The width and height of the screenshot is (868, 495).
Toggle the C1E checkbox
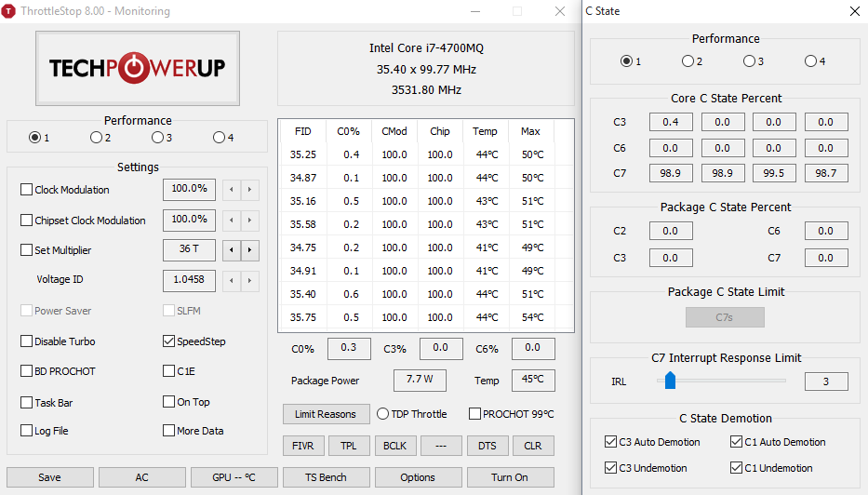(168, 370)
